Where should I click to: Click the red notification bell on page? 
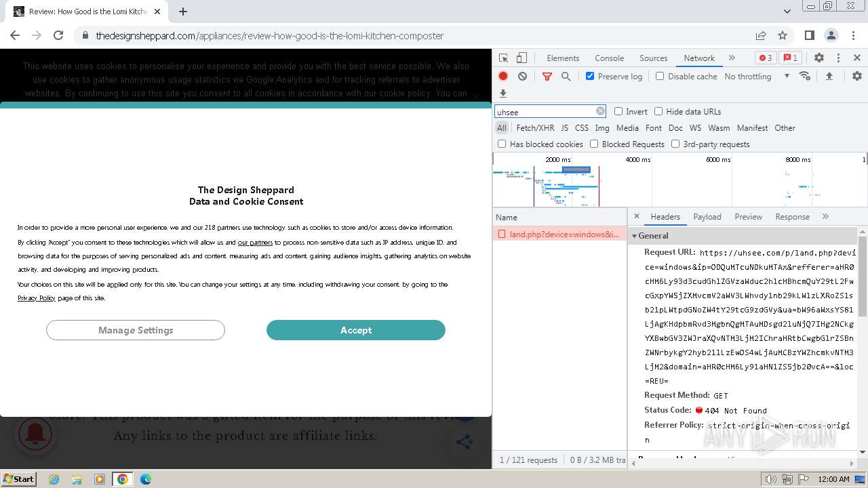35,434
